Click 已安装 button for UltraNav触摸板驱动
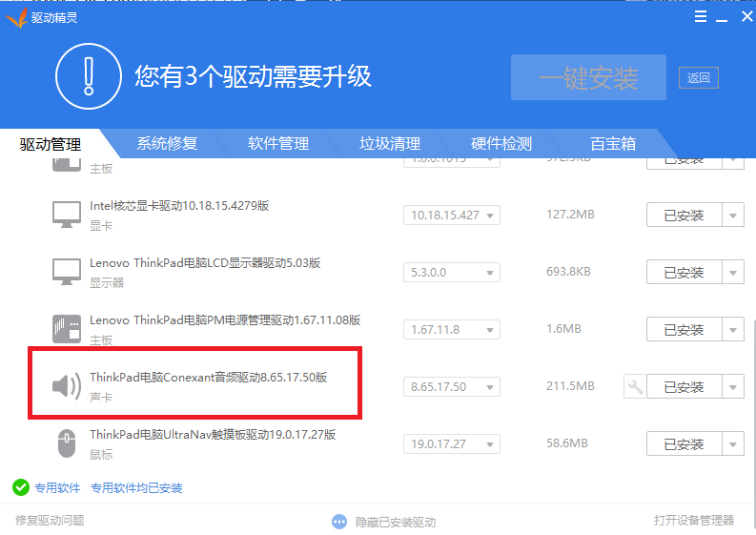 coord(684,443)
